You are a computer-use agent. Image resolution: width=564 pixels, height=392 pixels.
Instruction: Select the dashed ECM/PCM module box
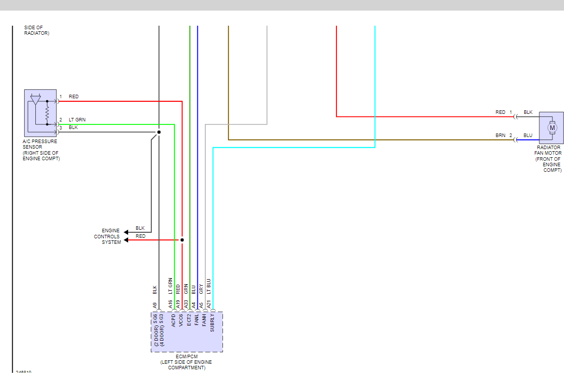tap(187, 332)
